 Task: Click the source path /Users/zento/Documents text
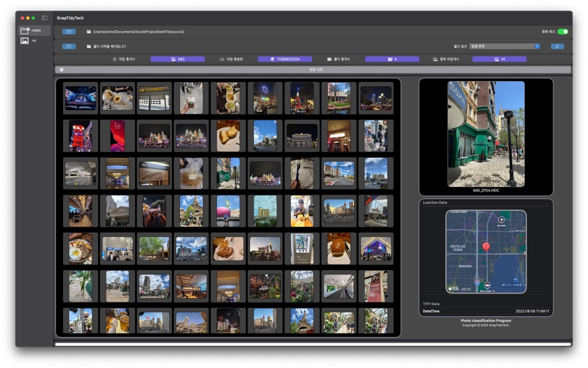pos(139,32)
